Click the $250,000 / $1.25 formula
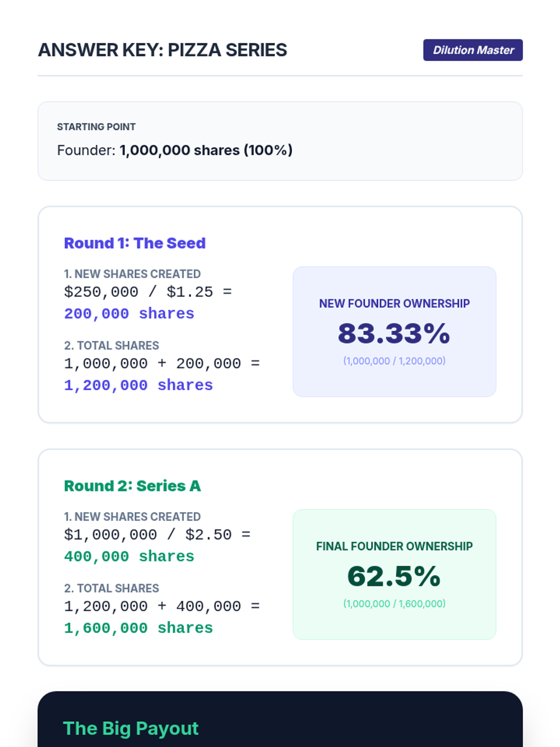The width and height of the screenshot is (560, 747). (147, 292)
